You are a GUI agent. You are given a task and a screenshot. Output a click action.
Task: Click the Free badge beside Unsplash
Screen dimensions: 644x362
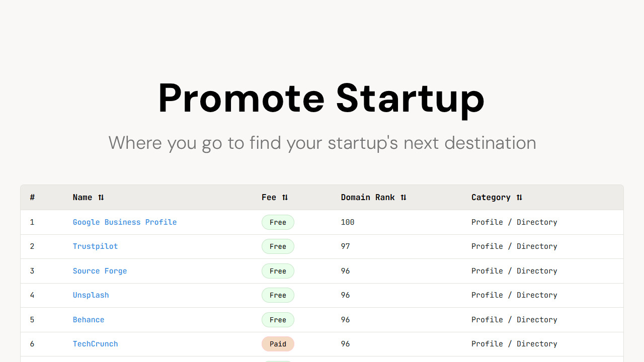tap(278, 295)
